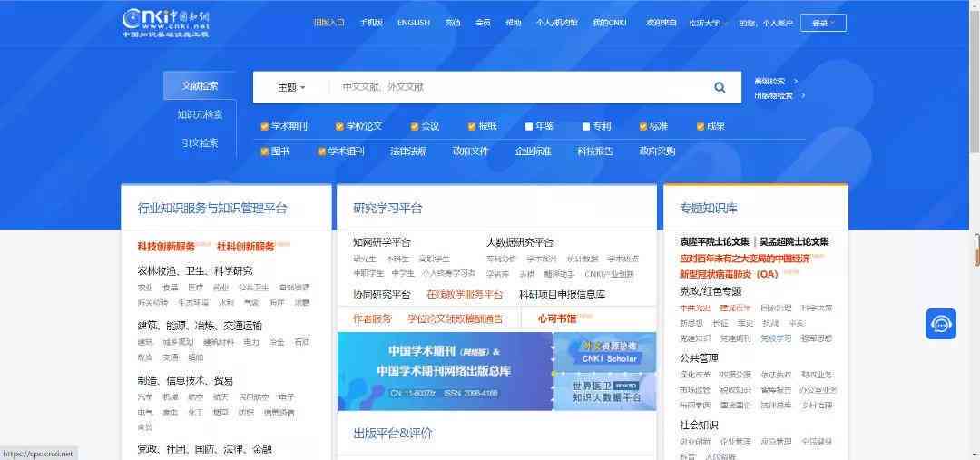
Task: Open 我的CNKI in the top navigation
Action: tap(610, 23)
